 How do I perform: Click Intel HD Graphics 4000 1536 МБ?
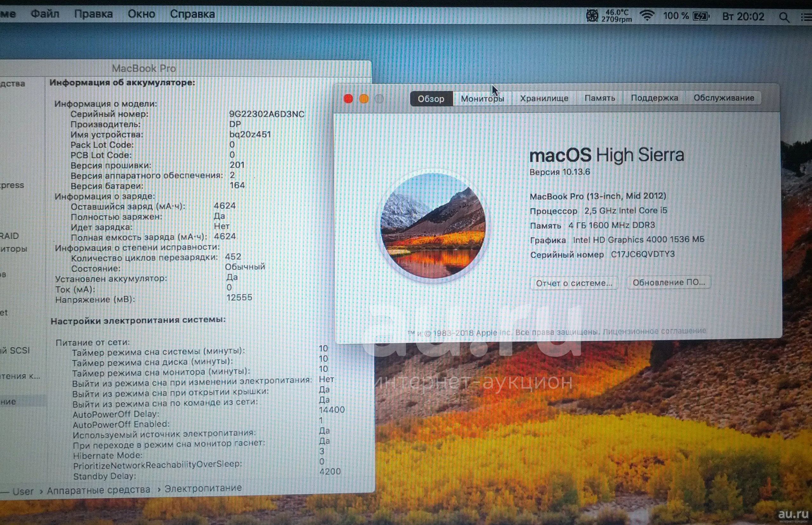point(639,240)
